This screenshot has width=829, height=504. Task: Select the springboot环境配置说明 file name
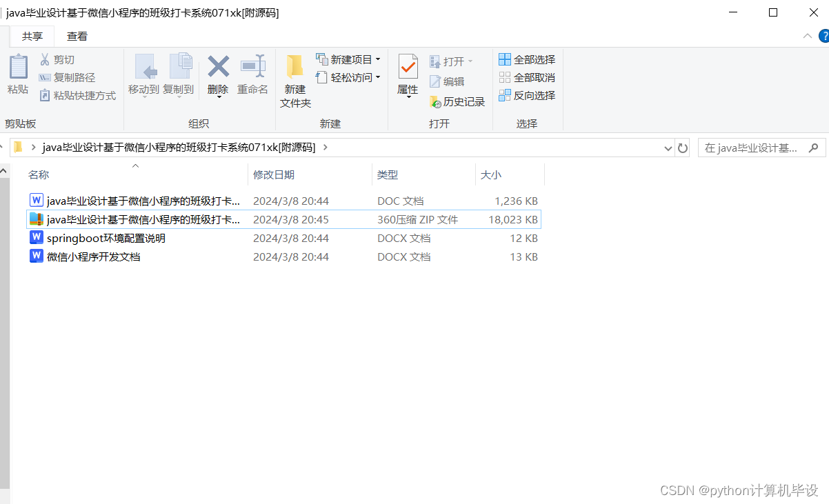[x=106, y=238]
